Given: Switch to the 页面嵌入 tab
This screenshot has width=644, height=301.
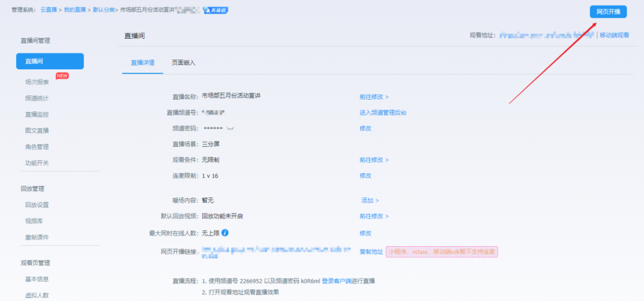Looking at the screenshot, I should click(x=183, y=63).
